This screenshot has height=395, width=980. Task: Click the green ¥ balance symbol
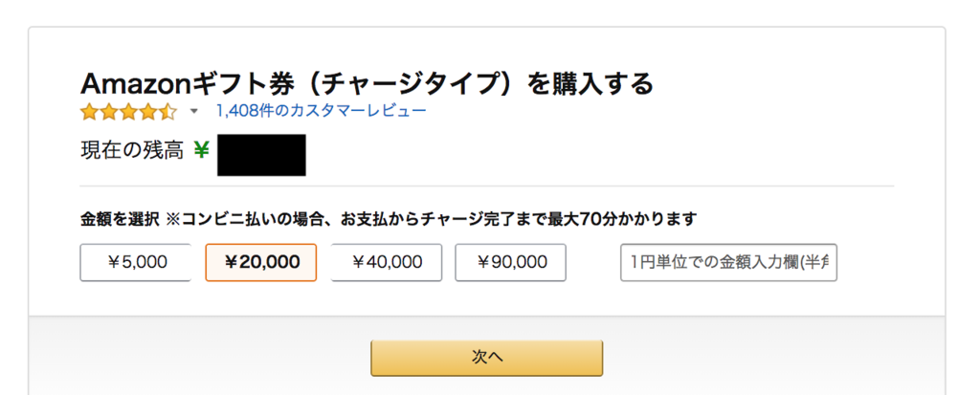(201, 150)
